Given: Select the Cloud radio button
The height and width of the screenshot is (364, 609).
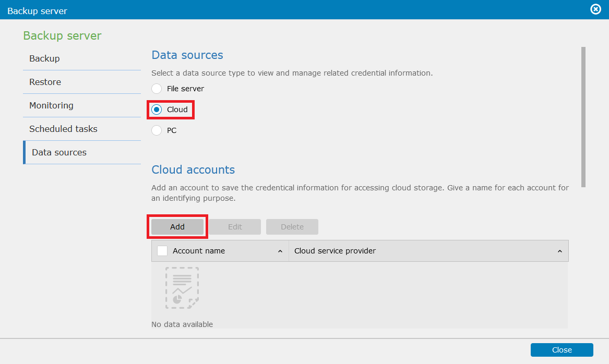Looking at the screenshot, I should tap(157, 110).
